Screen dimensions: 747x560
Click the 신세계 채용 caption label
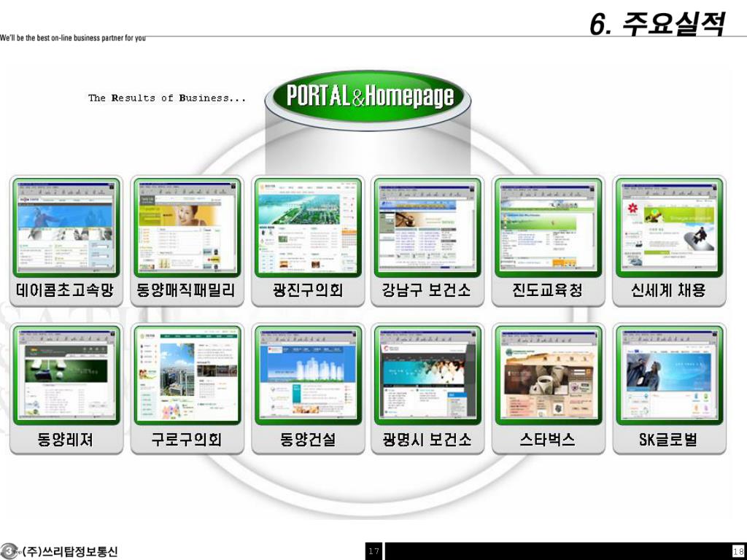coord(668,290)
